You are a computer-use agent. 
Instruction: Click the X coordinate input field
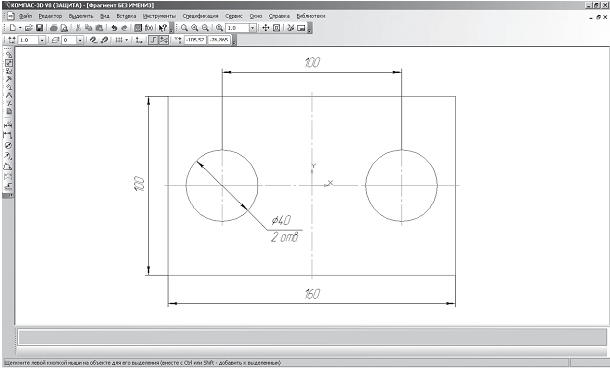click(195, 40)
